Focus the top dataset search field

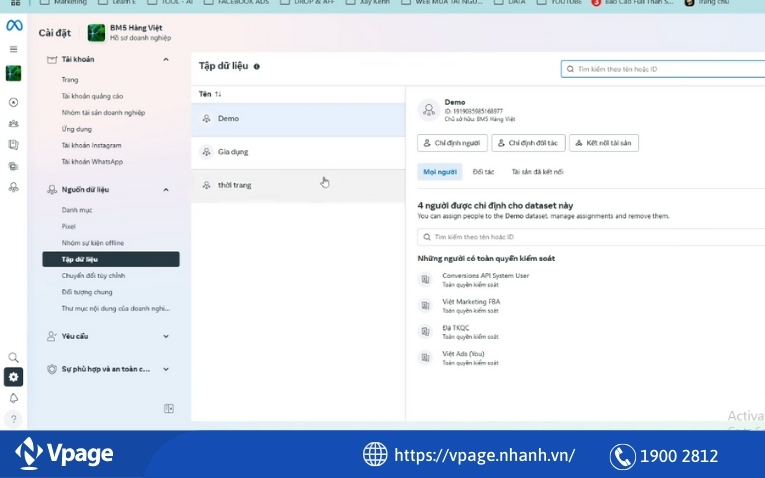click(x=663, y=69)
